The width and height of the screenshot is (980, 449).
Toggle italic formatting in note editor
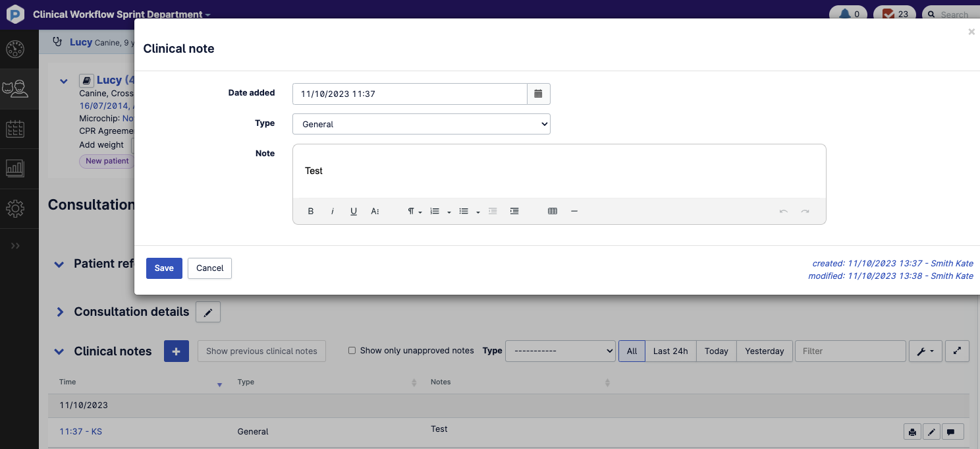coord(333,212)
